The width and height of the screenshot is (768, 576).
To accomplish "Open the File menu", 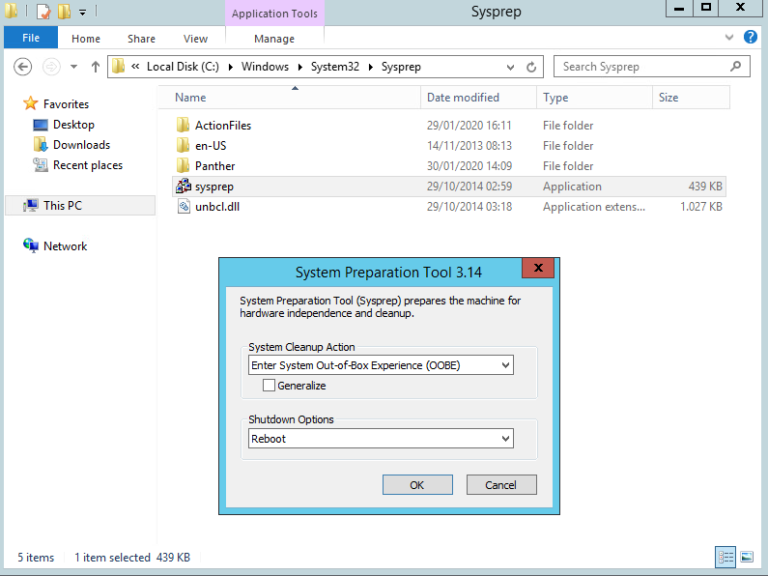I will pyautogui.click(x=31, y=38).
